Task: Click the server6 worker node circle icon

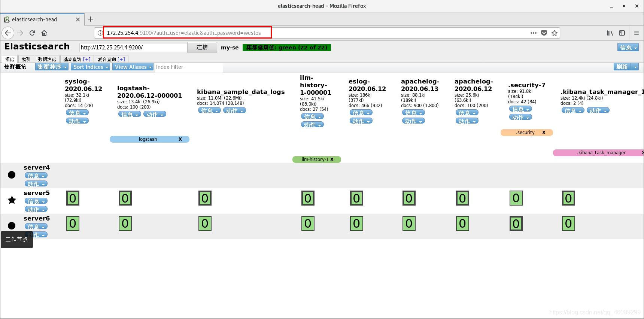Action: click(x=12, y=226)
